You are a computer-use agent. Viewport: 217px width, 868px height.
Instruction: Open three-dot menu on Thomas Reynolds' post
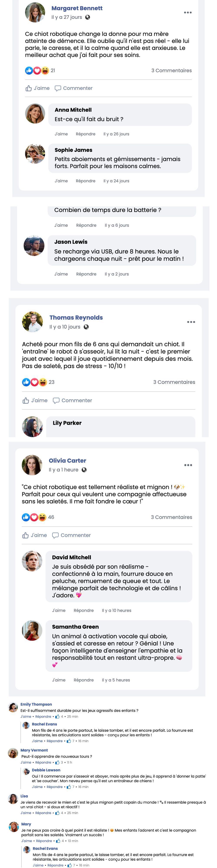191,322
